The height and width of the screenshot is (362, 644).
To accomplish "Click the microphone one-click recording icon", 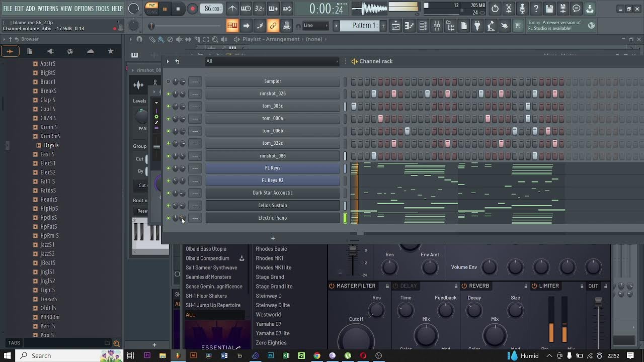I will (522, 9).
